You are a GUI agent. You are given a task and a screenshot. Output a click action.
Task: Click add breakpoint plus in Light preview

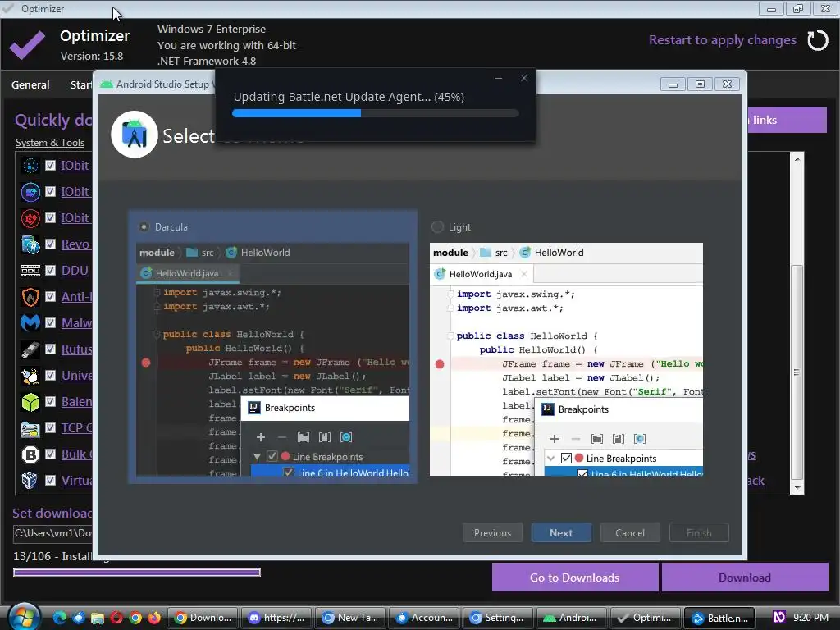pyautogui.click(x=555, y=440)
